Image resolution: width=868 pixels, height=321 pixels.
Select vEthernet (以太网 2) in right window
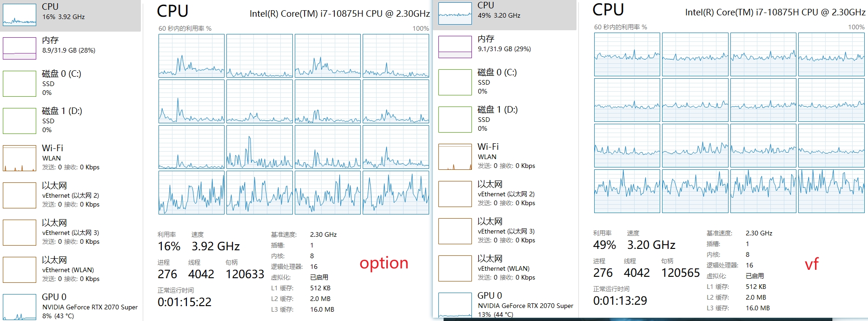(504, 194)
